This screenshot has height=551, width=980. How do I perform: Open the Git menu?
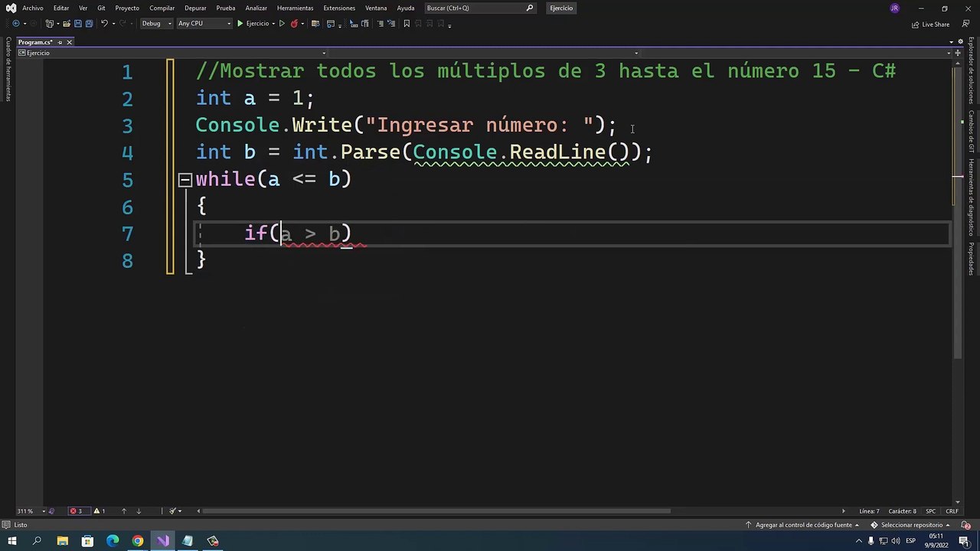click(101, 8)
